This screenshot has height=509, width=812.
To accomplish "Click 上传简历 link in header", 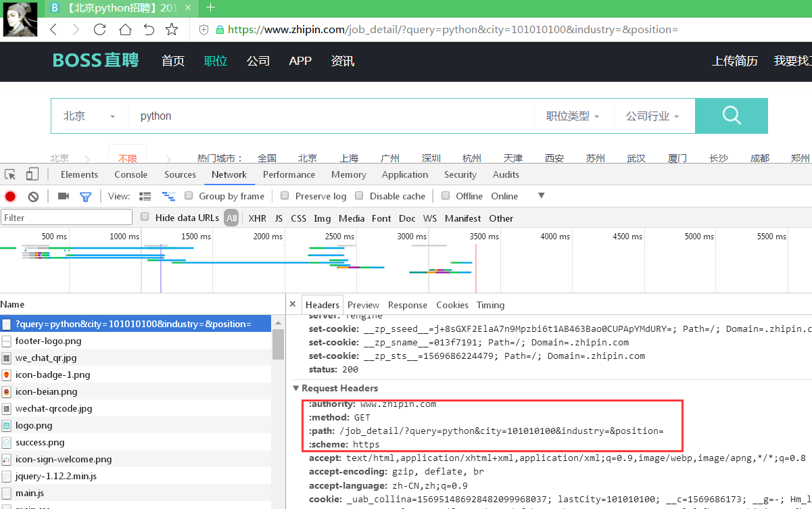I will [x=735, y=61].
